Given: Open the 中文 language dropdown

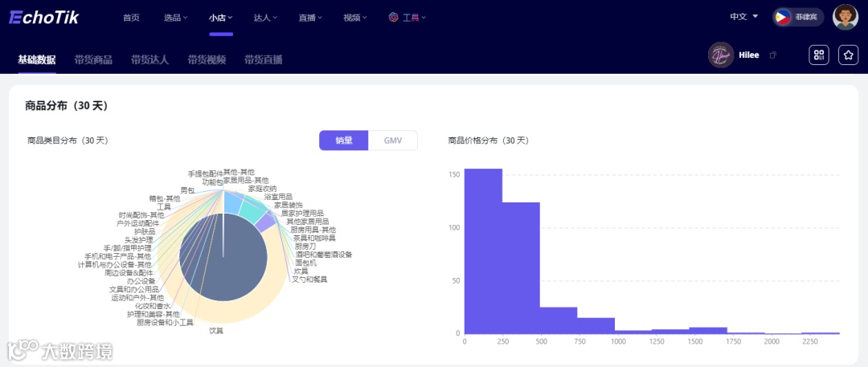Looking at the screenshot, I should 744,17.
